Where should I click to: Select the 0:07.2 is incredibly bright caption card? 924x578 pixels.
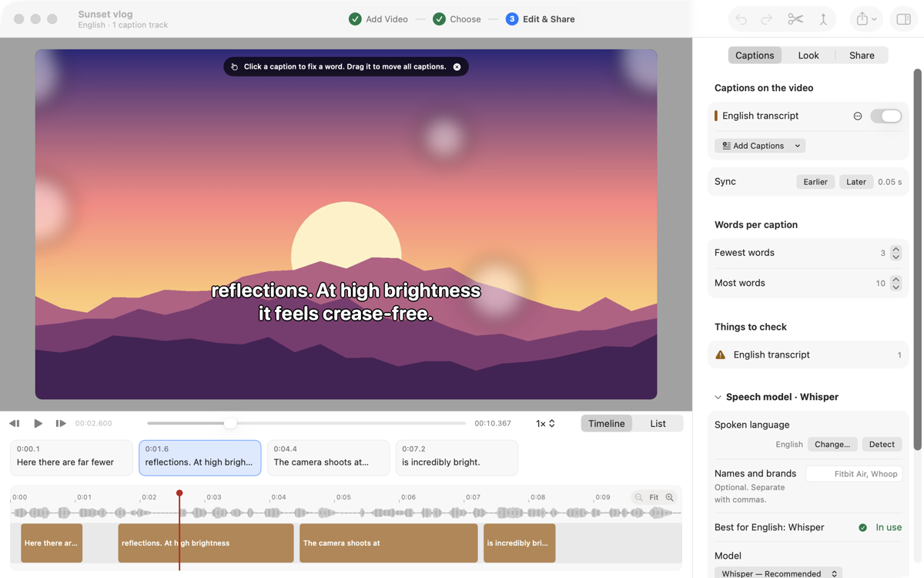457,458
